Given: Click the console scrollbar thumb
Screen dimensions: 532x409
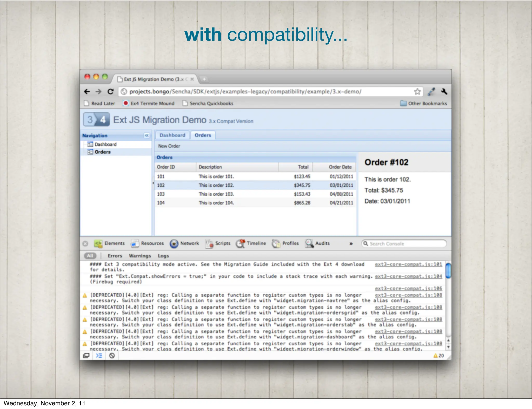Looking at the screenshot, I should [x=448, y=270].
